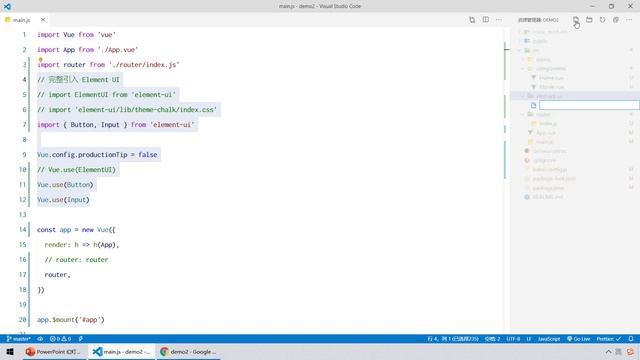Open Explorer panel more actions menu

pyautogui.click(x=629, y=20)
